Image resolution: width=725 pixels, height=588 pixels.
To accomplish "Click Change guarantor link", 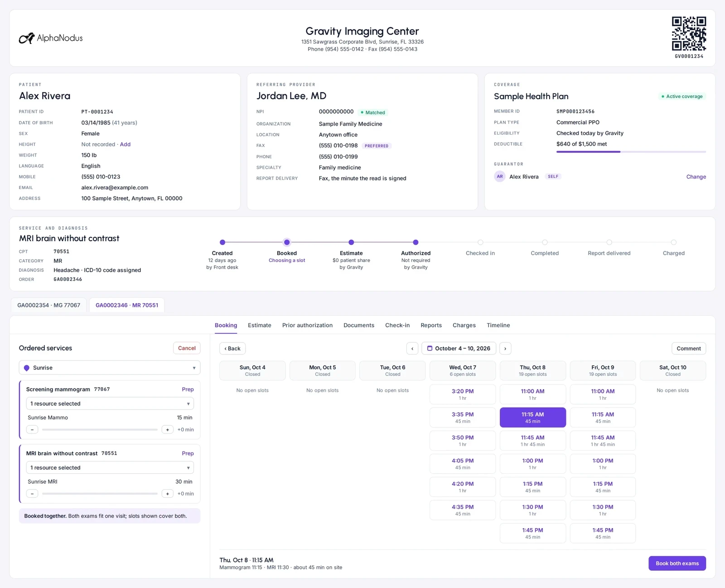I will tap(696, 177).
